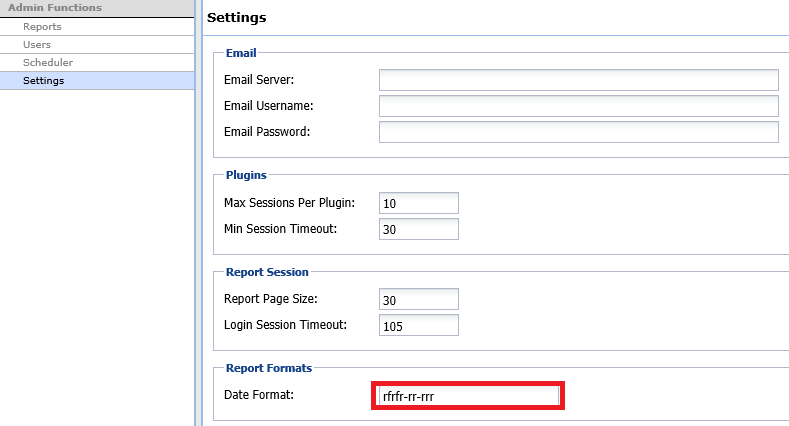
Task: Open the Scheduler admin page
Action: coord(48,63)
